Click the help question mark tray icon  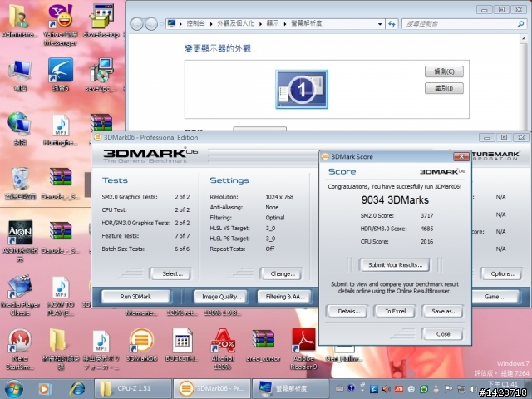[351, 388]
